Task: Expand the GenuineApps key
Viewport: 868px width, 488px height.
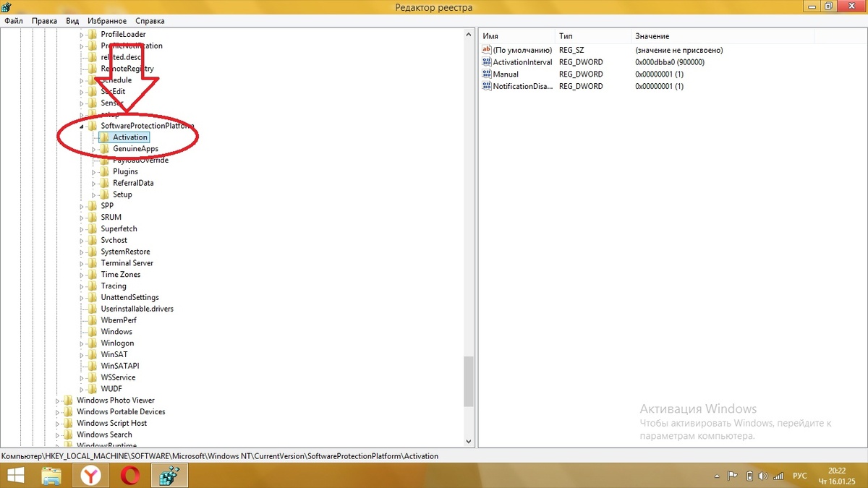Action: (x=94, y=149)
